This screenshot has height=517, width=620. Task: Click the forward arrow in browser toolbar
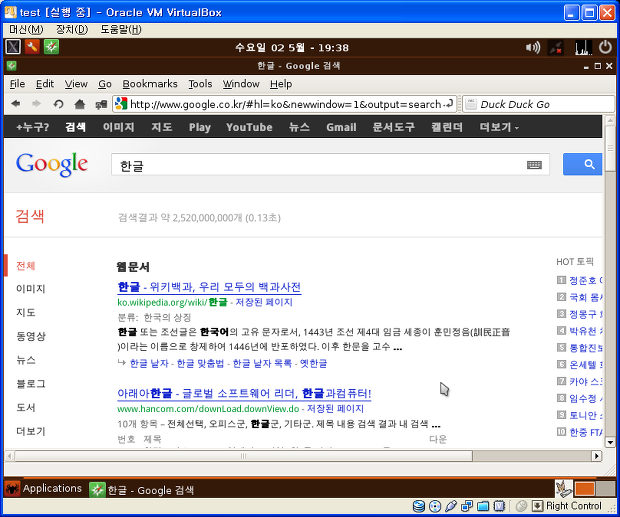pyautogui.click(x=36, y=104)
